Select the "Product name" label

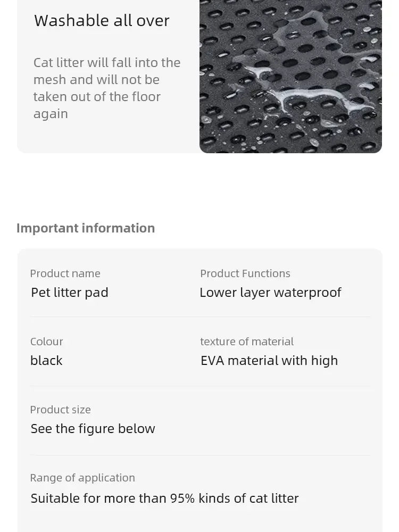[65, 273]
